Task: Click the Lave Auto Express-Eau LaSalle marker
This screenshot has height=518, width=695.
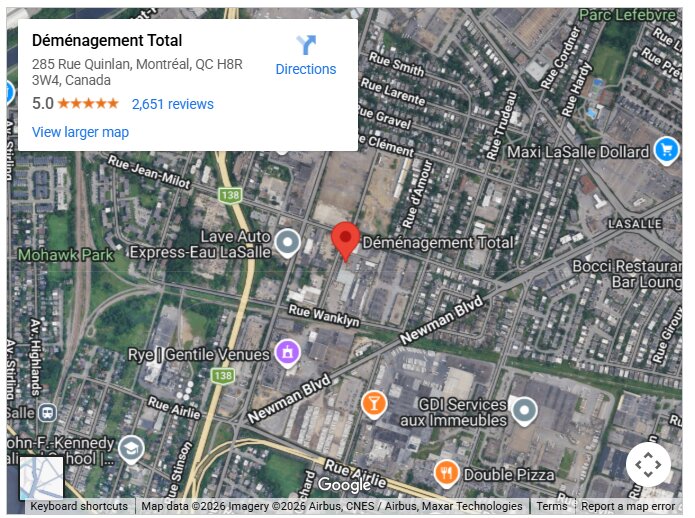Action: [287, 243]
